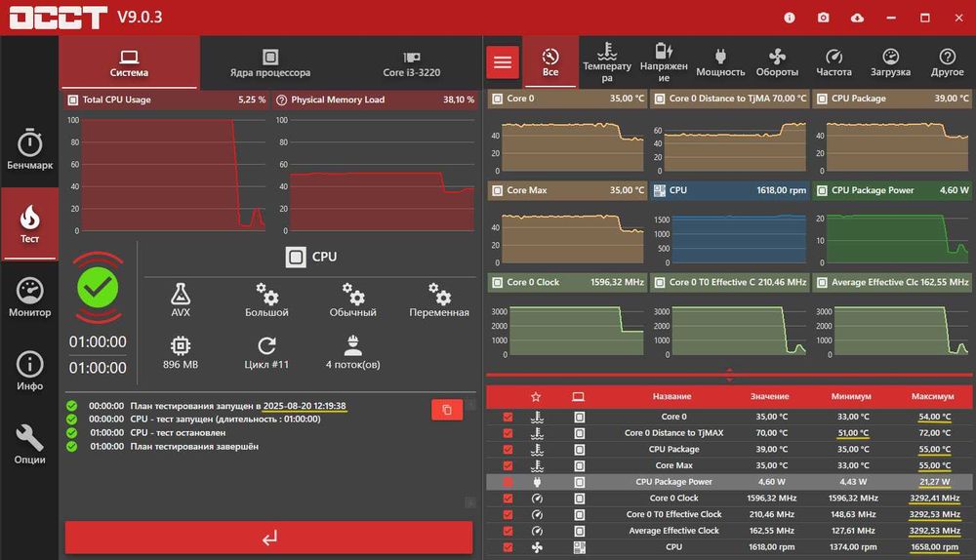Toggle the Core 0 Distance to TjMAX checkbox
976x560 pixels.
pos(508,433)
